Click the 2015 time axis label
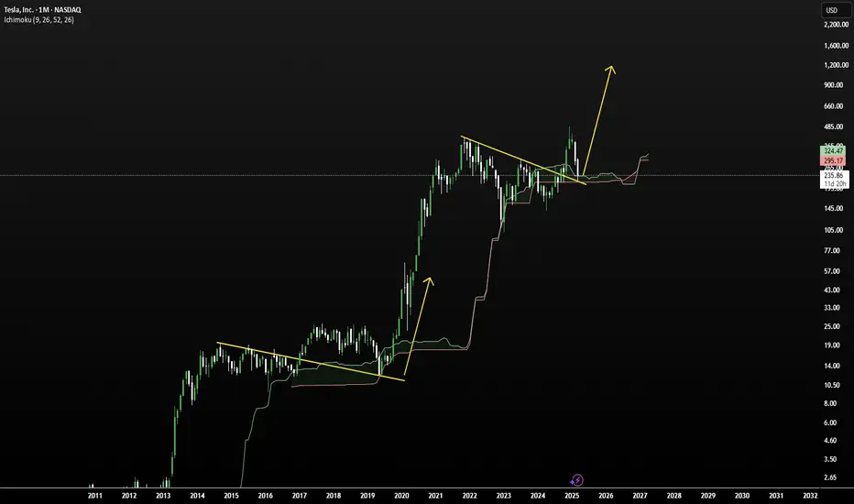 click(x=231, y=496)
